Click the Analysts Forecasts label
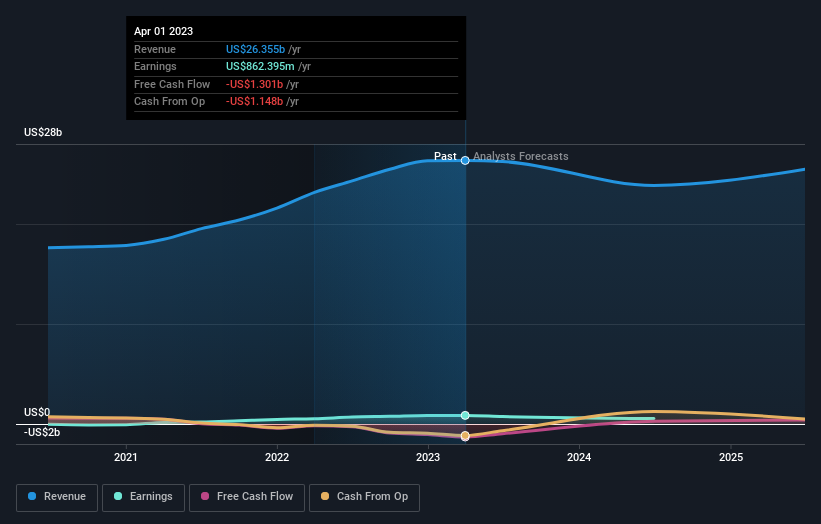 pyautogui.click(x=520, y=156)
